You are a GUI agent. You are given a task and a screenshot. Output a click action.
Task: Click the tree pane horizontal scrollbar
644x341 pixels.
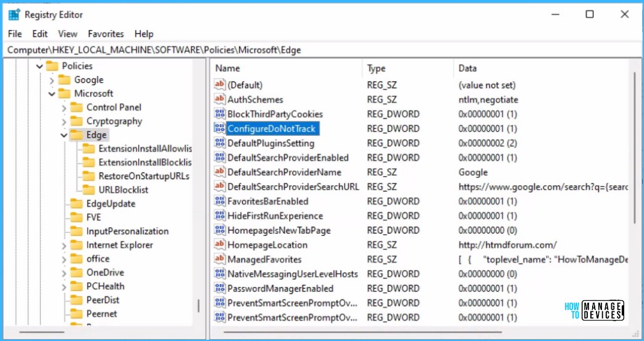click(x=42, y=332)
